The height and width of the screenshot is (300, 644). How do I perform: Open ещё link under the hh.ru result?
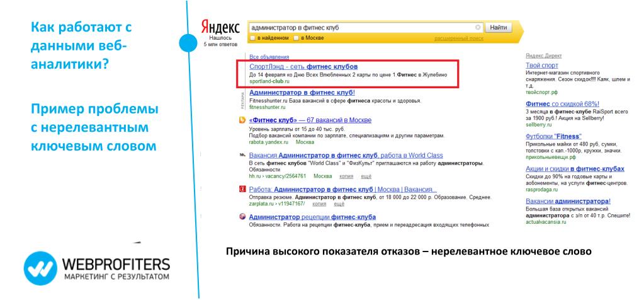(x=366, y=176)
